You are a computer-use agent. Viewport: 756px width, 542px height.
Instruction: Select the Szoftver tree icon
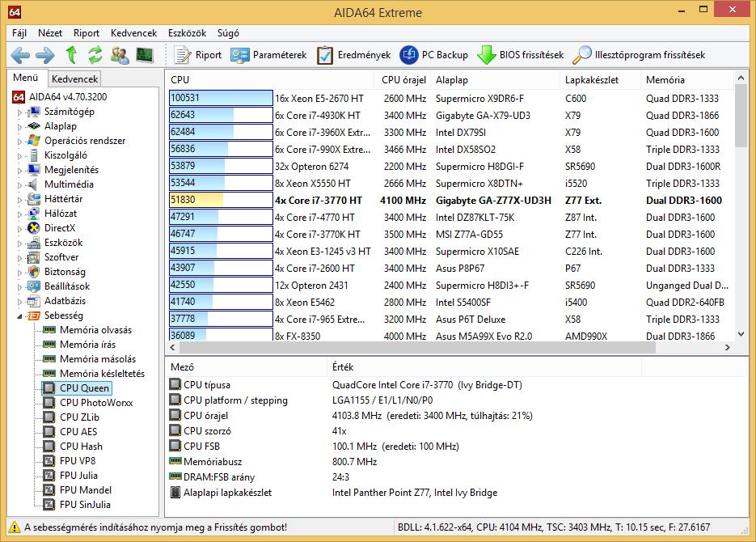(x=34, y=257)
